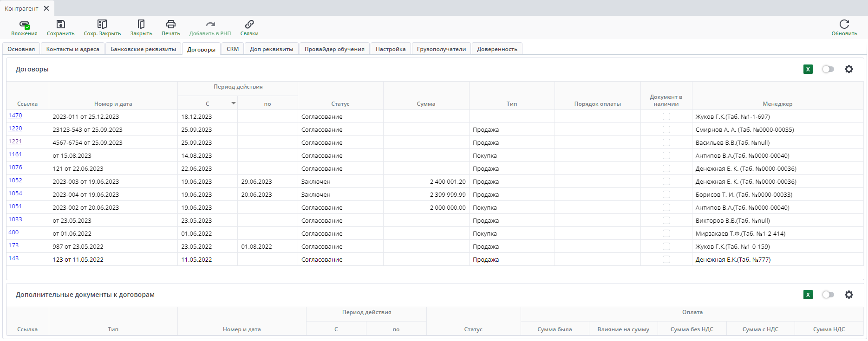Export additional documents table to Excel

[x=808, y=295]
